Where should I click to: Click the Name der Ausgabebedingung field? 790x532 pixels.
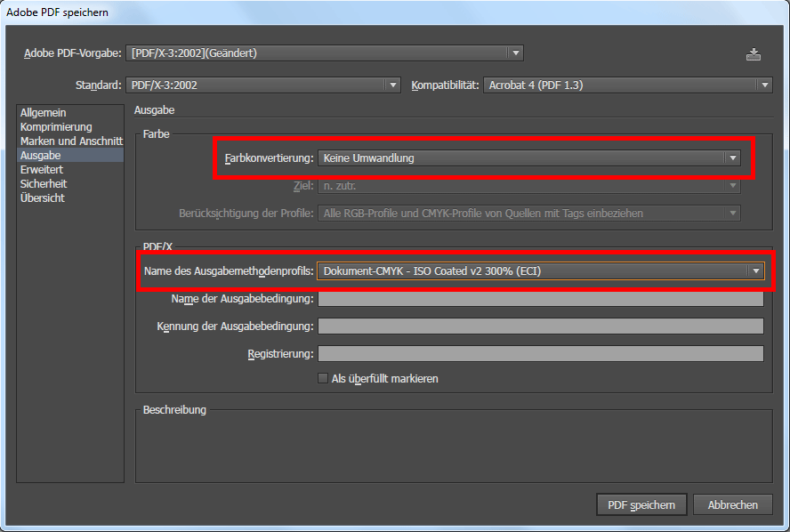[540, 299]
